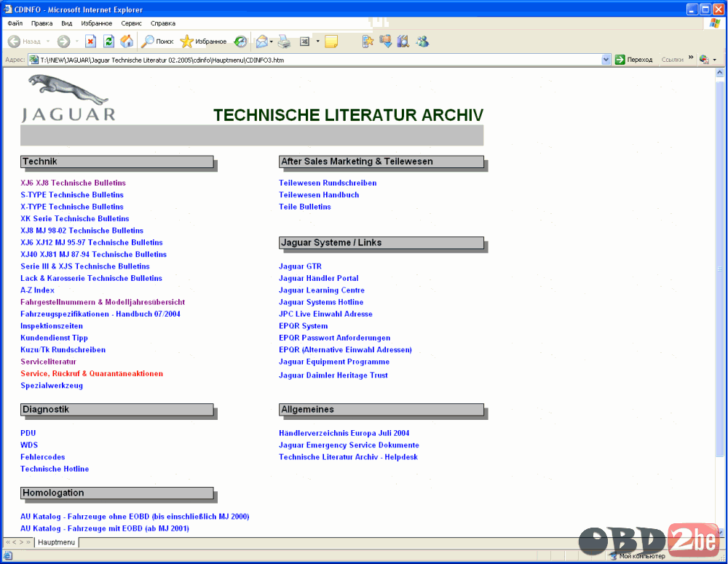This screenshot has width=728, height=564.
Task: Open the Правка menu
Action: pos(41,23)
